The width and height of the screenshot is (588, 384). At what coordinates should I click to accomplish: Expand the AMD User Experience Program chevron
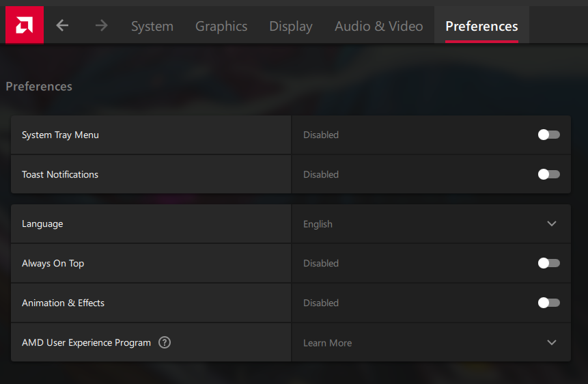pos(552,342)
